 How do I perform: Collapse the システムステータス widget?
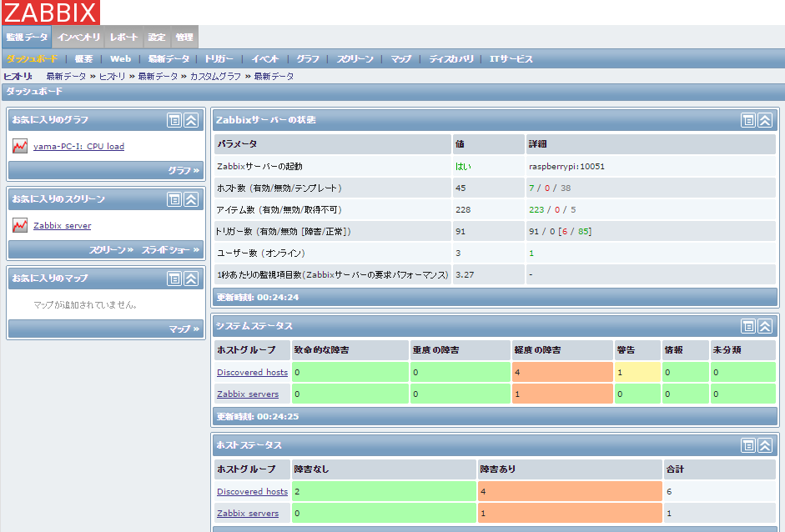pyautogui.click(x=765, y=326)
